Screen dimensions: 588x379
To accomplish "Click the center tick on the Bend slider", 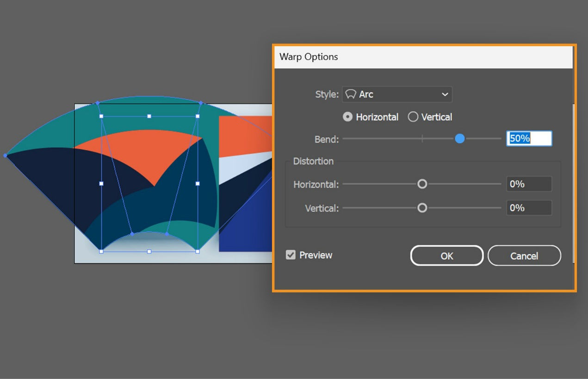I will pos(421,138).
